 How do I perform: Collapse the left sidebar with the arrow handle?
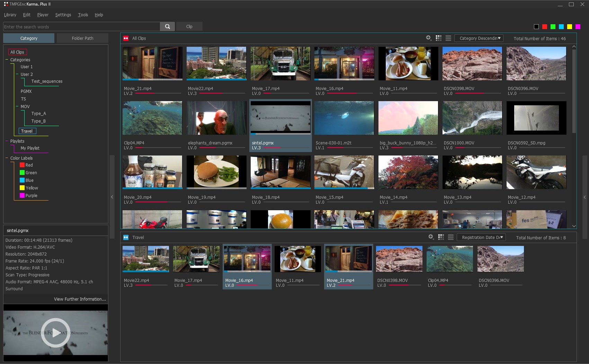pos(112,197)
